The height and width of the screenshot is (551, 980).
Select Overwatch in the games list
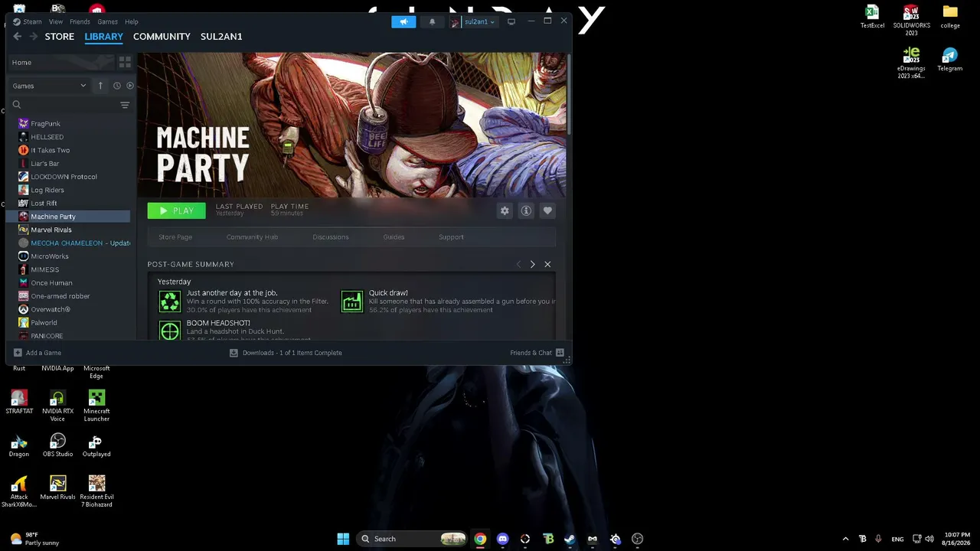(69, 309)
